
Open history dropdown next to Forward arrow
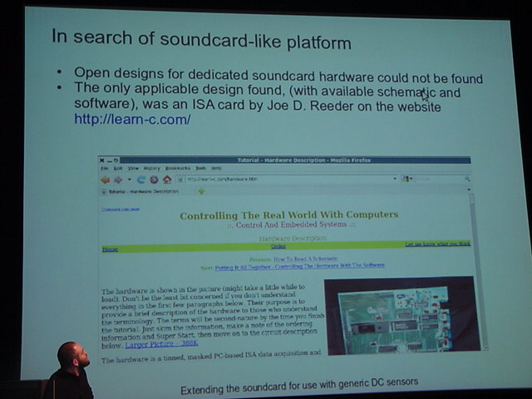130,180
